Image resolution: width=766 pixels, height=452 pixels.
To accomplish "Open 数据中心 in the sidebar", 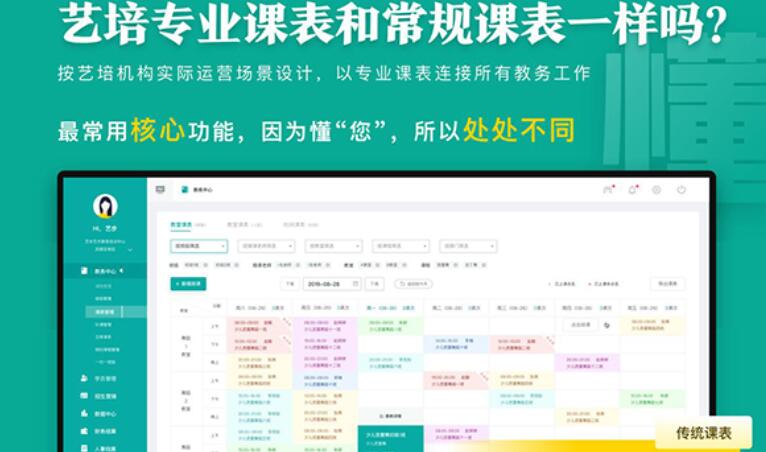I will coord(105,414).
